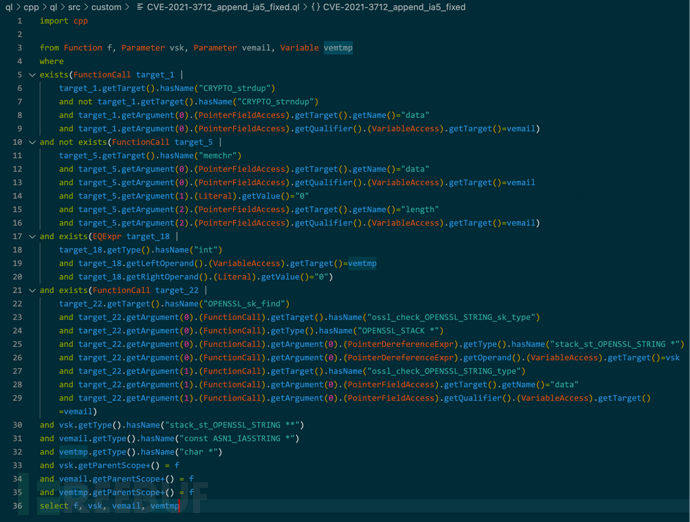Open the 'src' breadcrumb segment
Image resolution: width=690 pixels, height=522 pixels.
point(75,7)
